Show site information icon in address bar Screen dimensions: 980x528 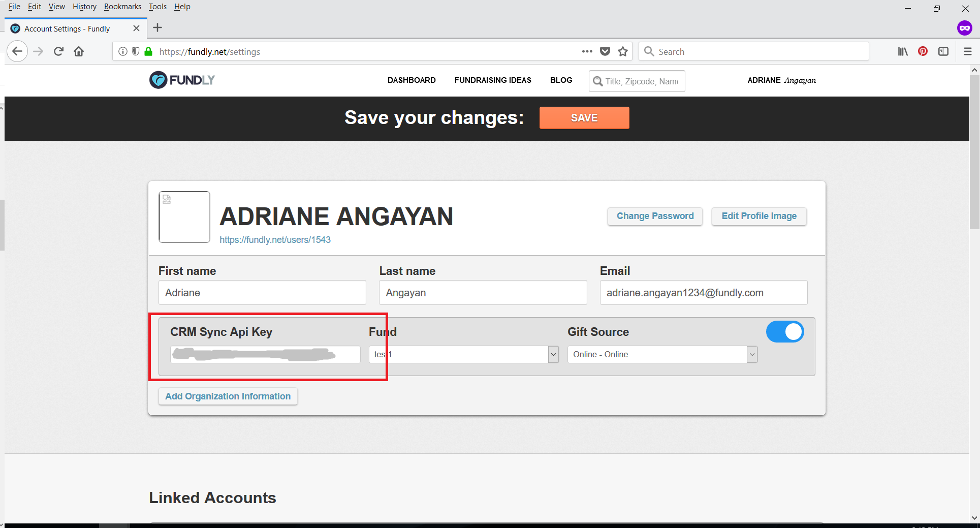[x=123, y=51]
